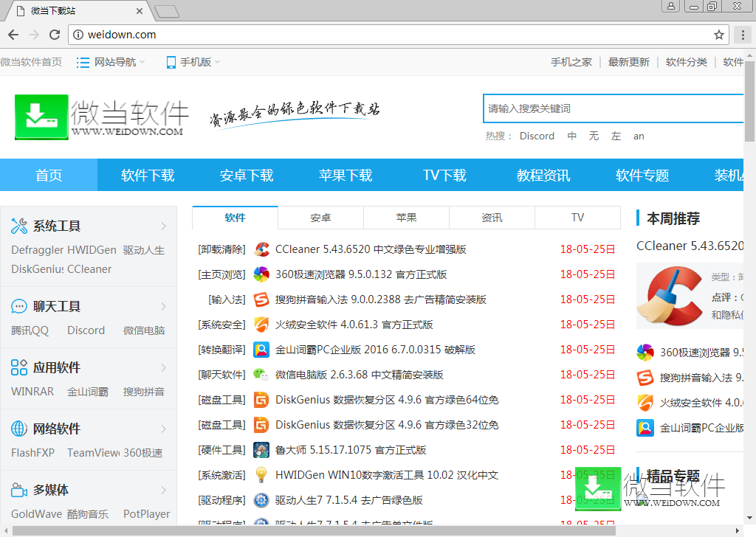Click the Defraggler link under 系统工具
The height and width of the screenshot is (537, 756).
tap(37, 250)
